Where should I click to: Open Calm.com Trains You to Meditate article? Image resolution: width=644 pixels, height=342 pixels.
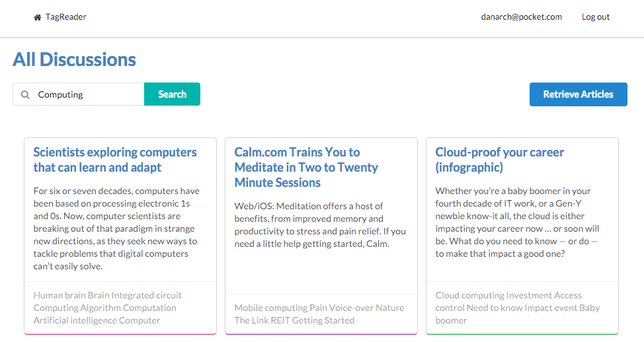pyautogui.click(x=306, y=167)
